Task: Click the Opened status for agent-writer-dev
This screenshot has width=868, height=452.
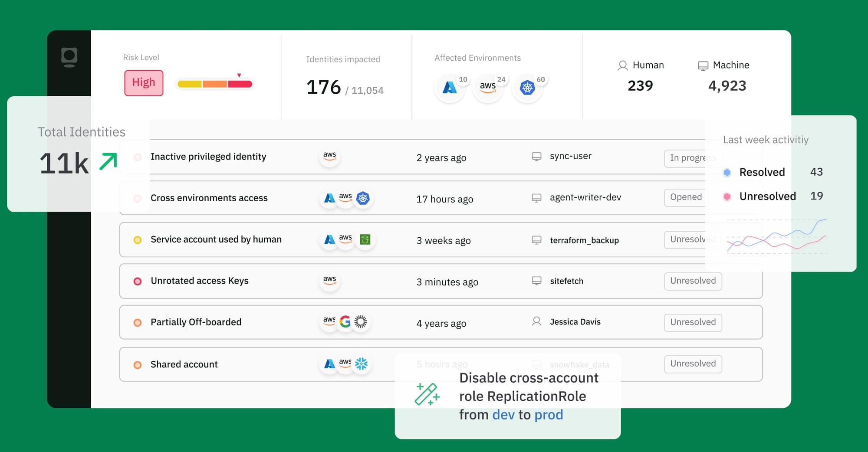Action: [686, 197]
